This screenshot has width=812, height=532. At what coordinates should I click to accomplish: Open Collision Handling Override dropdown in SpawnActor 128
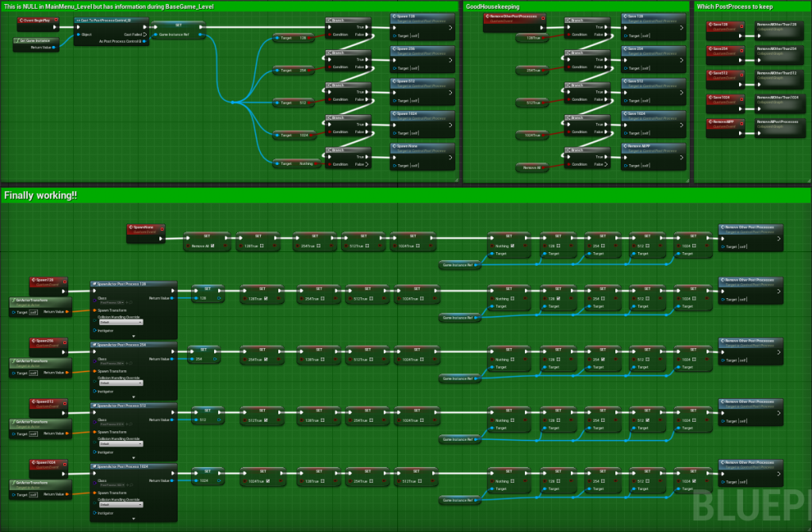(x=121, y=322)
